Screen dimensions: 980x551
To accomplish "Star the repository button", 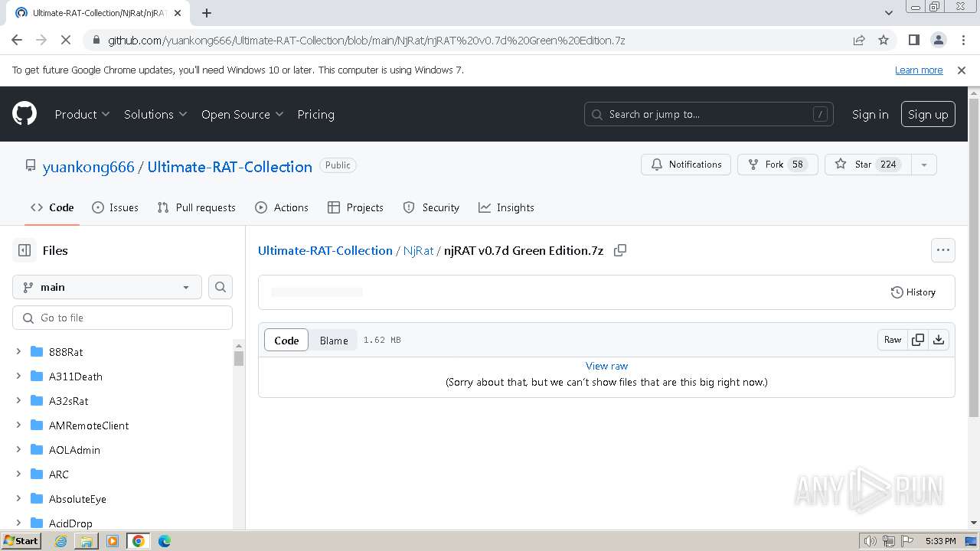I will click(867, 165).
